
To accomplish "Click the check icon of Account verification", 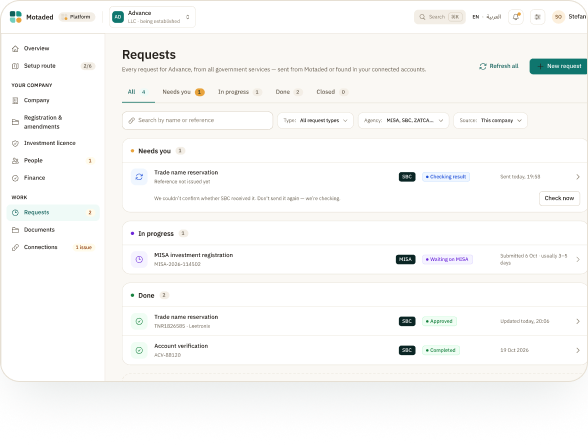I will [139, 350].
